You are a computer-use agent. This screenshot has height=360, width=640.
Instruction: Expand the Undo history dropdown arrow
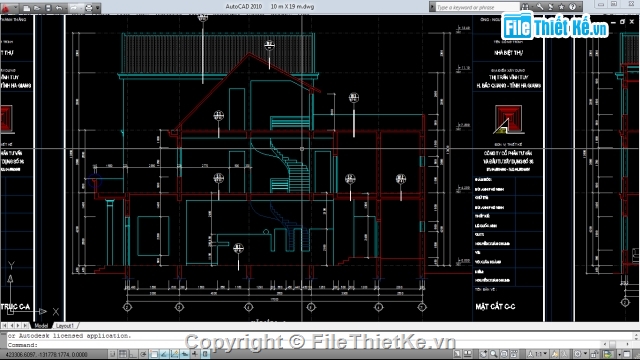click(x=66, y=8)
